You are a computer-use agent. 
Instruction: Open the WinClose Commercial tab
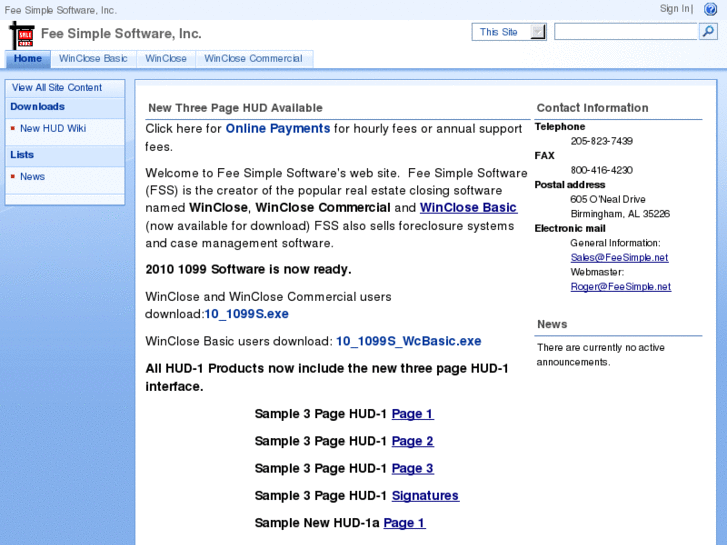pos(254,58)
